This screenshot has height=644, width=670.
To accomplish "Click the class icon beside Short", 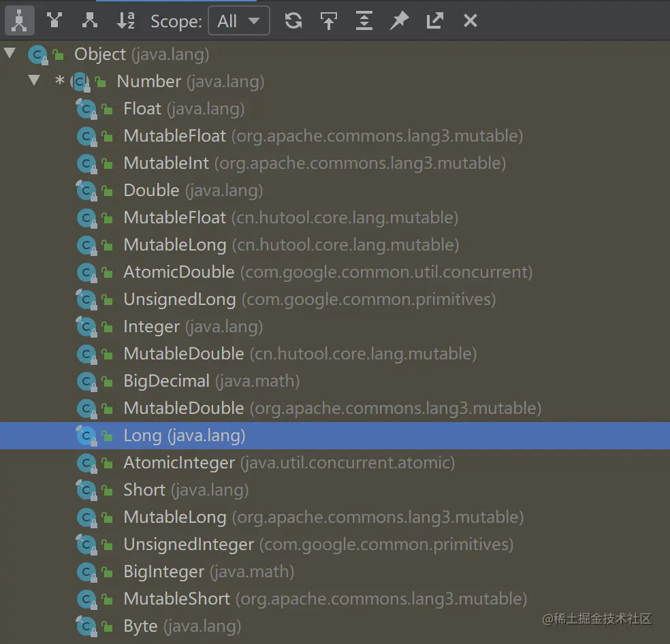I will pyautogui.click(x=86, y=490).
